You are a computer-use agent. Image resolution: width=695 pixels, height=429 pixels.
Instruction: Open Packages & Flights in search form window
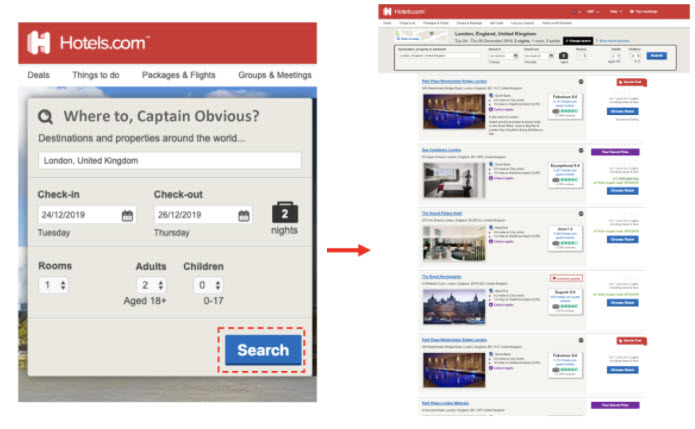(x=179, y=75)
